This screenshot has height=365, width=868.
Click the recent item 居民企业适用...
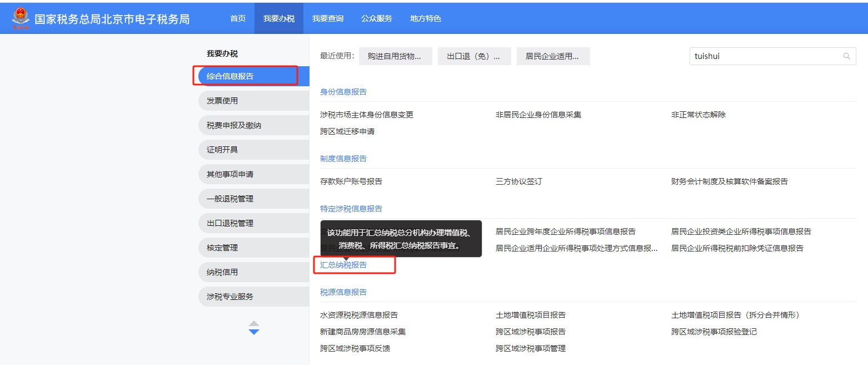[553, 56]
